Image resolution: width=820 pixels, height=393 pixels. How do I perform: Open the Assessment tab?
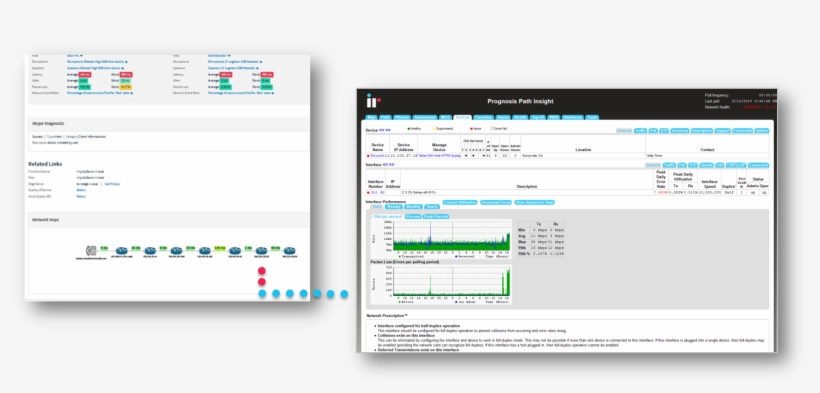425,117
